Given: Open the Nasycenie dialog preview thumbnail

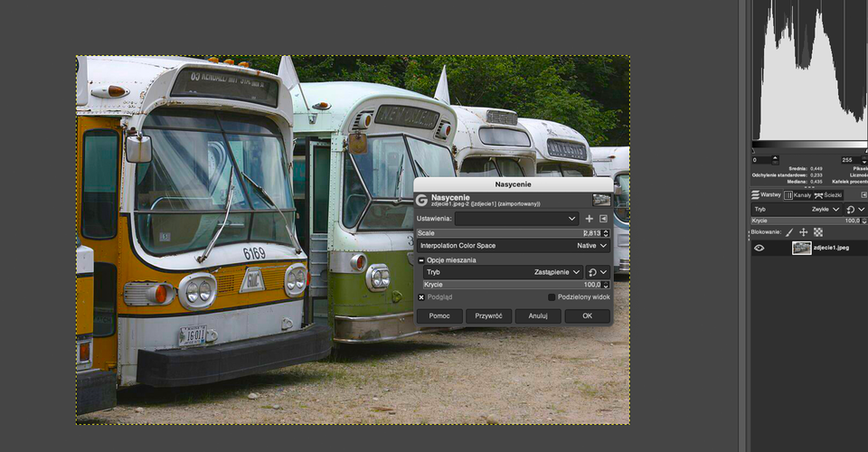Looking at the screenshot, I should [601, 200].
